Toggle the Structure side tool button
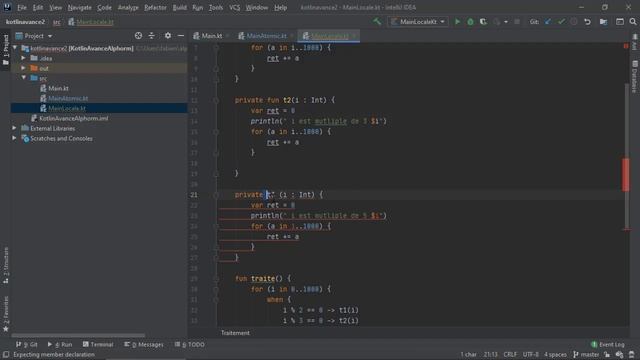 (x=5, y=265)
